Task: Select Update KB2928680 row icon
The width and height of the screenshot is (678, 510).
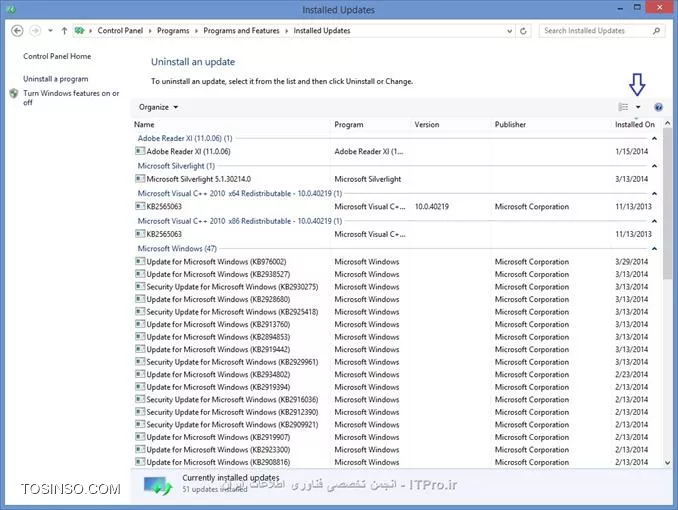Action: click(x=140, y=299)
